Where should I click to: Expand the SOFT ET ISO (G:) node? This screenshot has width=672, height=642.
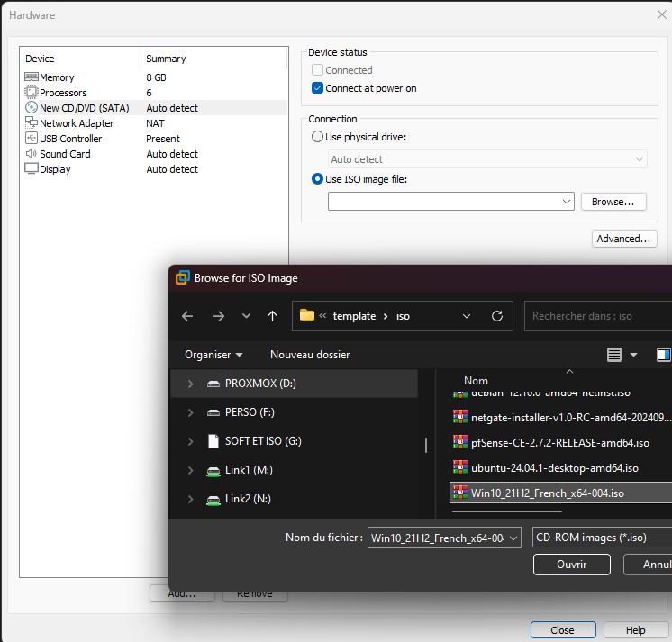point(190,441)
